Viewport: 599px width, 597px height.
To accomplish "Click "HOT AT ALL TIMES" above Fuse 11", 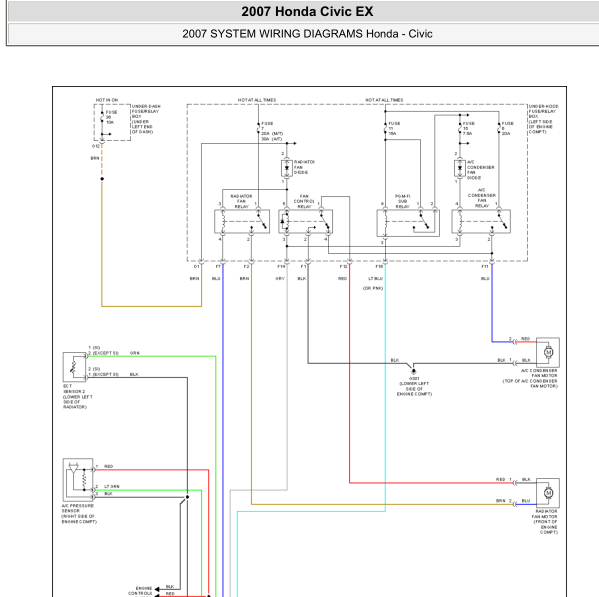I will (x=384, y=100).
